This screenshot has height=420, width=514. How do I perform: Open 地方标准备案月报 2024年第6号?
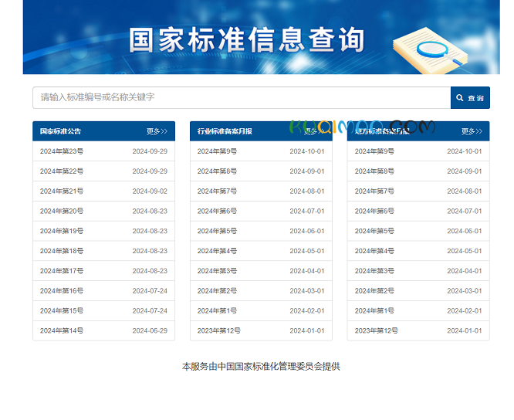coord(374,211)
